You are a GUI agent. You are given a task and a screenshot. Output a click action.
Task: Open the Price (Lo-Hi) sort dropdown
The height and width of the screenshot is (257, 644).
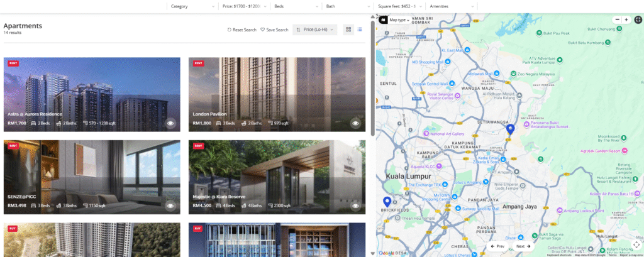[x=315, y=30]
